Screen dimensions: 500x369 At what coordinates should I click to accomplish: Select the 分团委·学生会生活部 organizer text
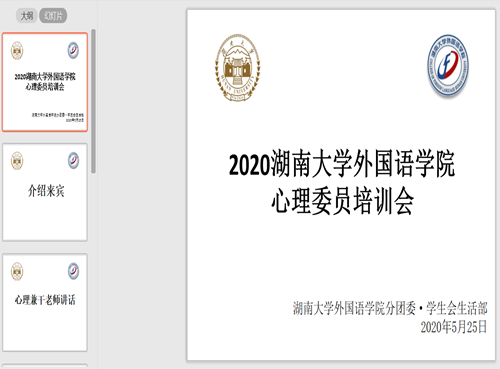coord(390,308)
